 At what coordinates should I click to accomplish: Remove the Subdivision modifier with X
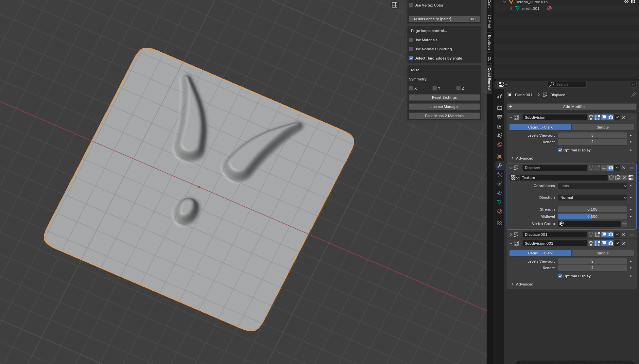624,117
